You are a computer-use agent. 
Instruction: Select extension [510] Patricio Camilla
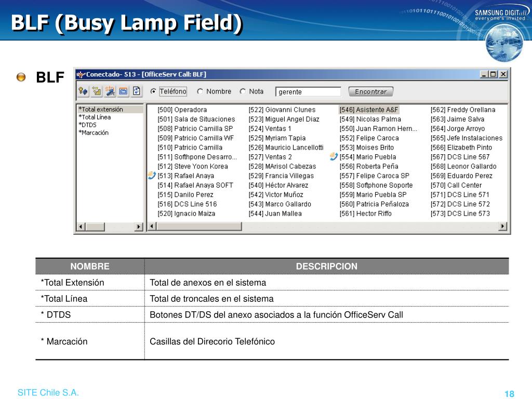[x=190, y=148]
